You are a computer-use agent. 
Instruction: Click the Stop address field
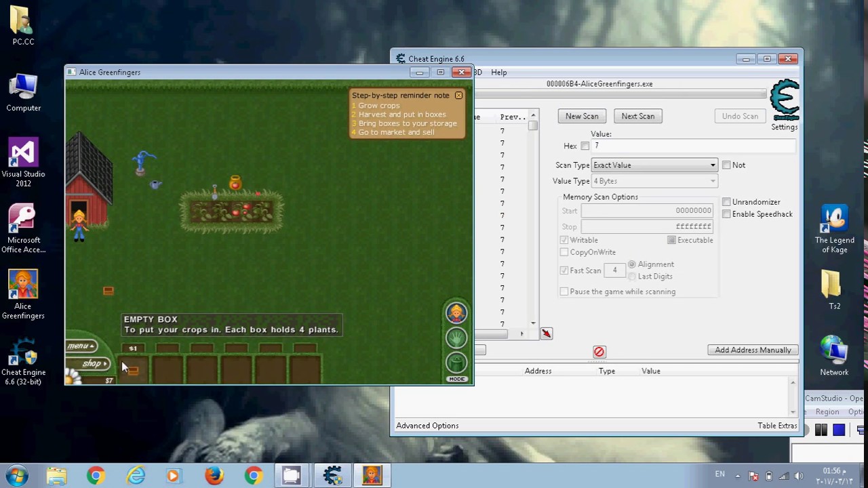[648, 226]
